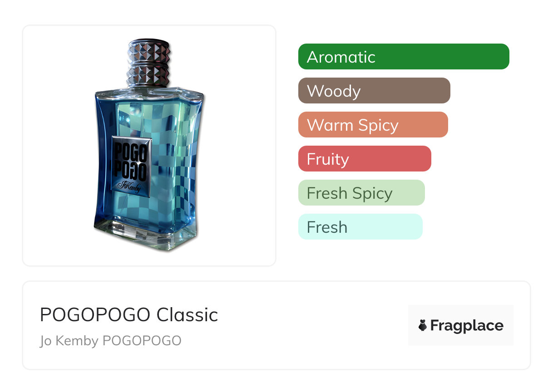Choose the Fruity accord bar
This screenshot has width=553, height=392.
tap(365, 159)
